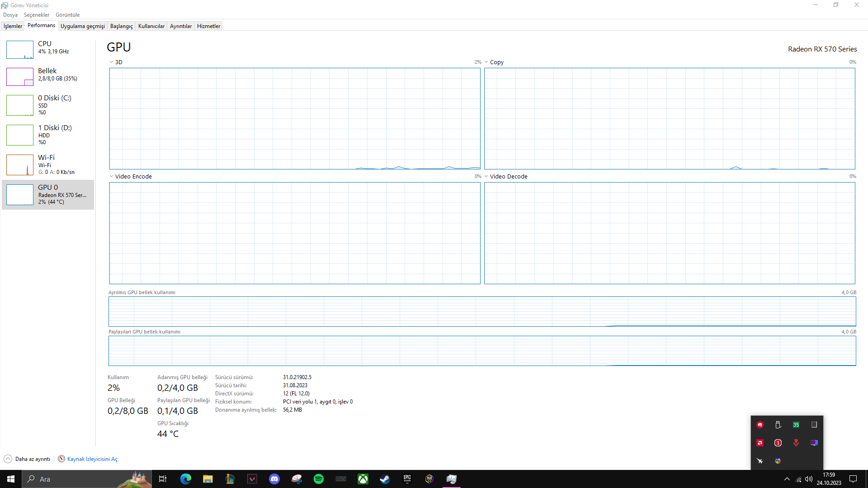868x488 pixels.
Task: Select the Wi-Fi network graph
Action: (x=47, y=164)
